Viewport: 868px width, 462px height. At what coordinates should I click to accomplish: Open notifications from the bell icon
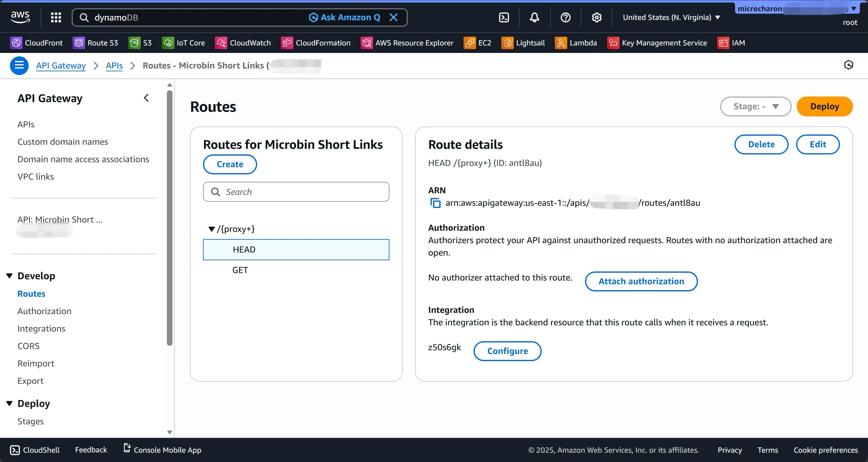(x=534, y=17)
